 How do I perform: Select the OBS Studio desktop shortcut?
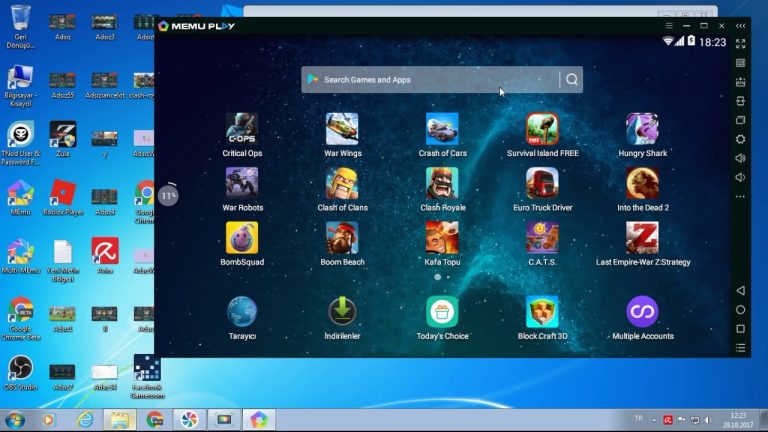pyautogui.click(x=21, y=373)
